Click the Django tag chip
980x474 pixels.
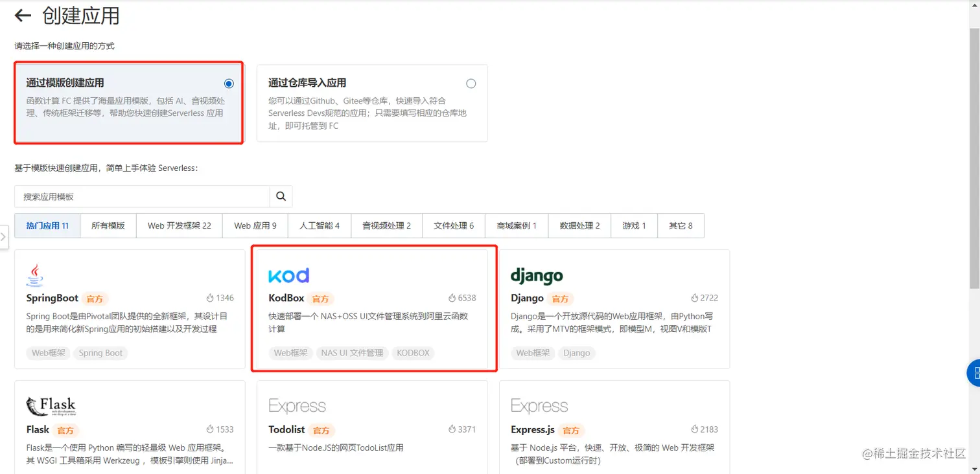coord(576,353)
